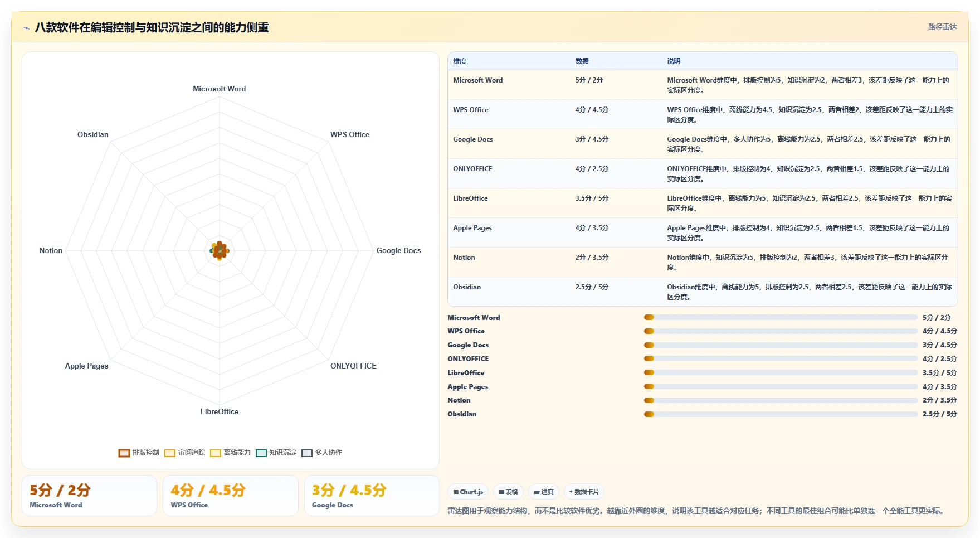Click the 3分 / 4.5分 stat card value
The width and height of the screenshot is (980, 538).
[x=349, y=490]
